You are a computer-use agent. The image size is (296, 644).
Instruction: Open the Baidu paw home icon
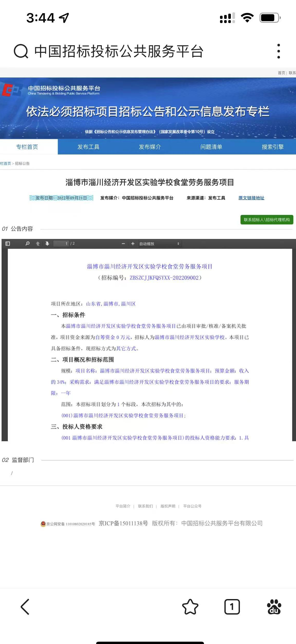tap(274, 607)
